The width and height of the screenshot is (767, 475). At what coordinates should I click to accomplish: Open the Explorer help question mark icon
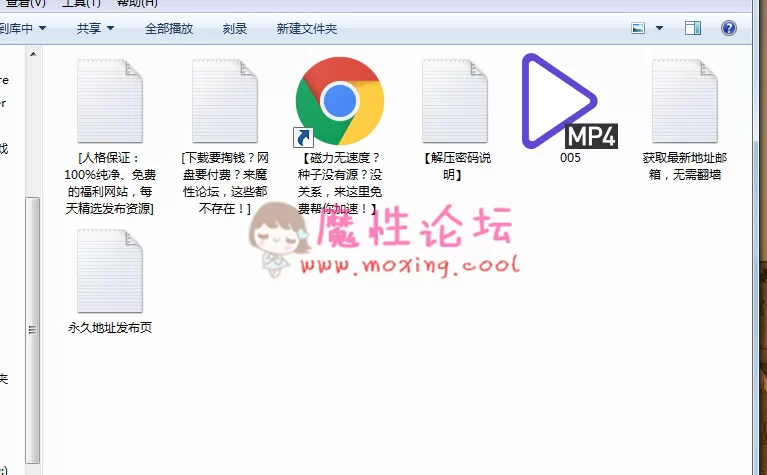click(x=728, y=28)
